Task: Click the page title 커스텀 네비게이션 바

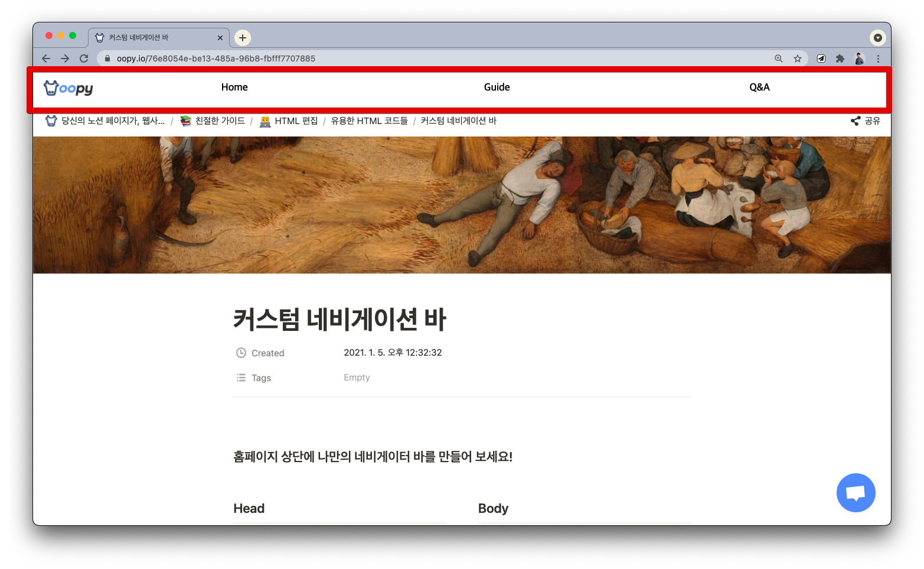Action: 339,319
